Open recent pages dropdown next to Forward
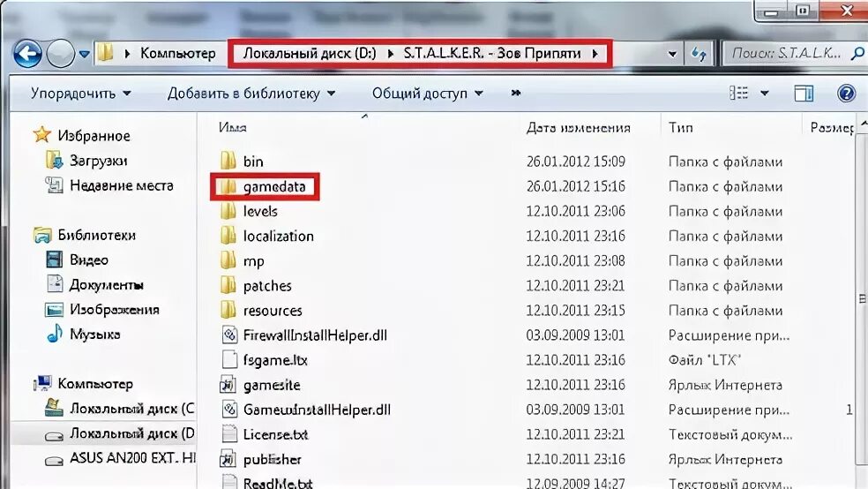 click(x=84, y=54)
